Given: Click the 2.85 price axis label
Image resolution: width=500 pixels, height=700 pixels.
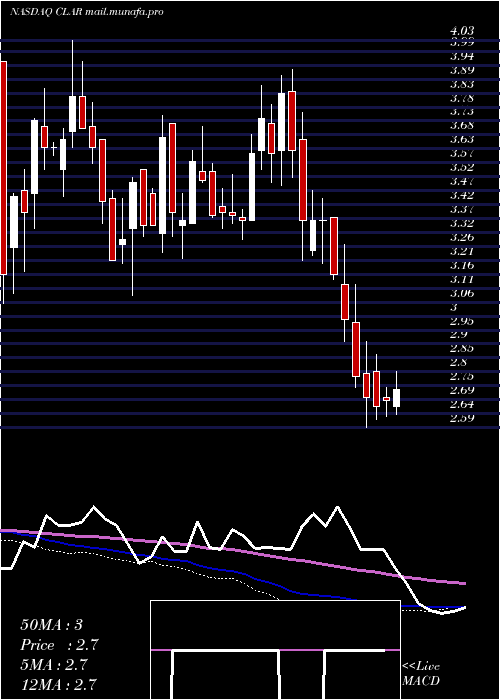Looking at the screenshot, I should 462,348.
